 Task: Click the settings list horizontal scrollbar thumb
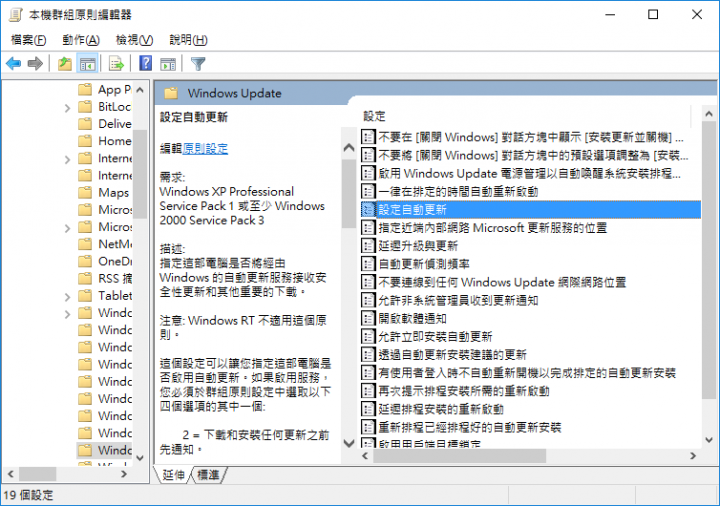coord(460,456)
